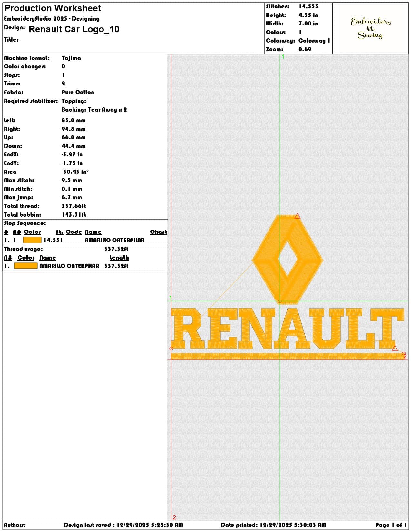Click the 'Chart' column header
Screen dimensions: 411x532
tap(158, 232)
